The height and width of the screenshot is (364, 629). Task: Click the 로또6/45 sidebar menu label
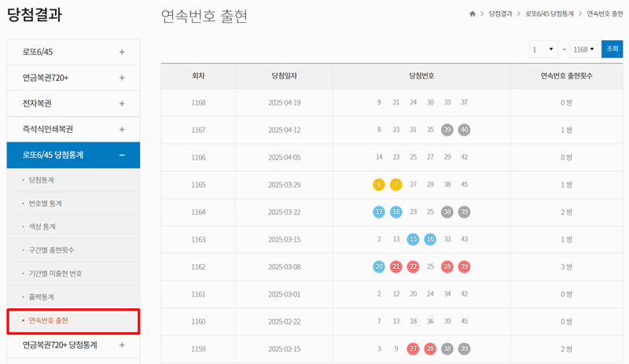(38, 52)
